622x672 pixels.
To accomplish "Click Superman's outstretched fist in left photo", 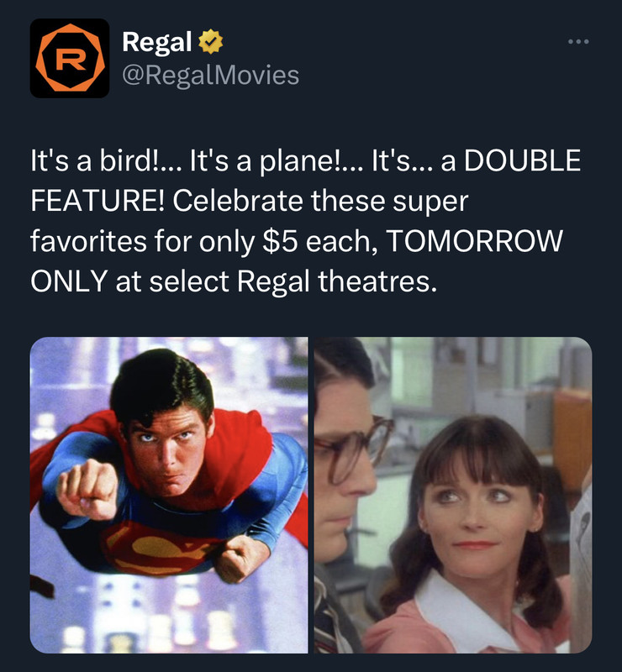I will [87, 489].
